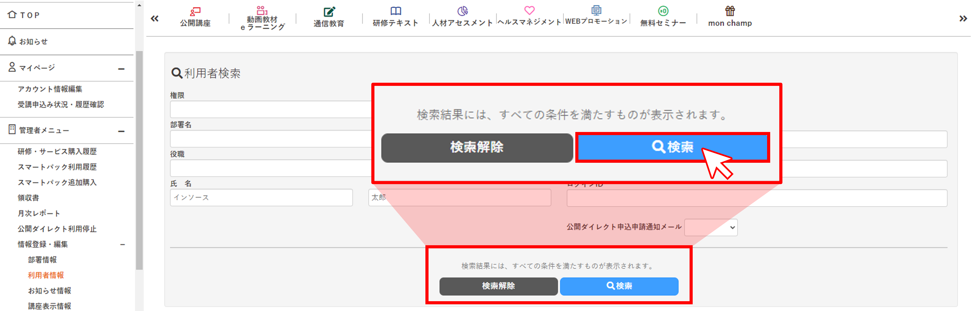Click the 検索解除 button at bottom
Screen dimensions: 980x311
coord(498,286)
